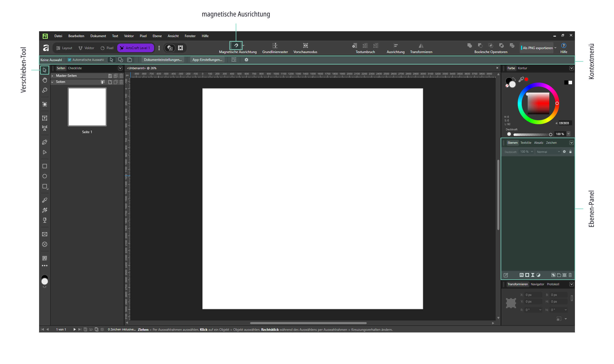This screenshot has width=614, height=364.
Task: Click the App-Einstellungen... button
Action: pyautogui.click(x=207, y=60)
